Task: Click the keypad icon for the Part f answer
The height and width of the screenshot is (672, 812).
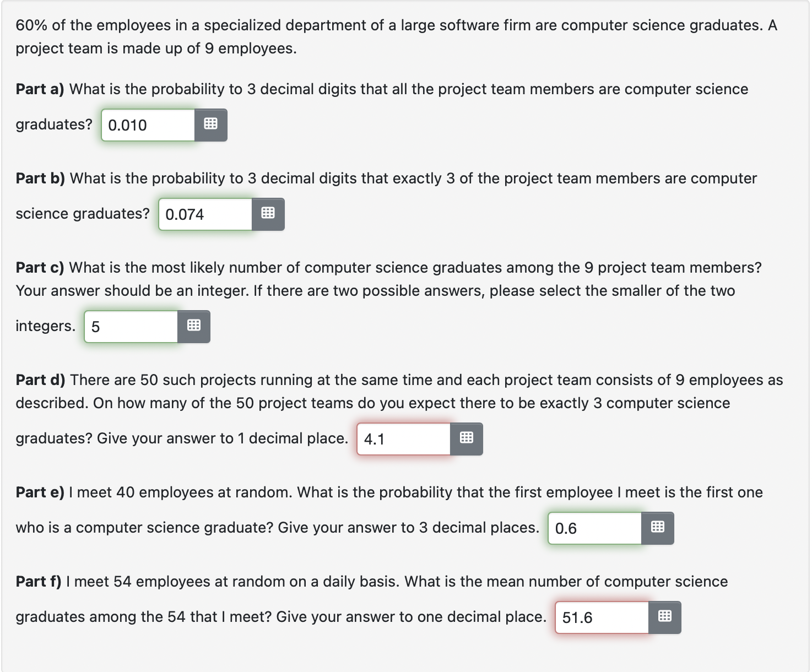Action: [665, 617]
